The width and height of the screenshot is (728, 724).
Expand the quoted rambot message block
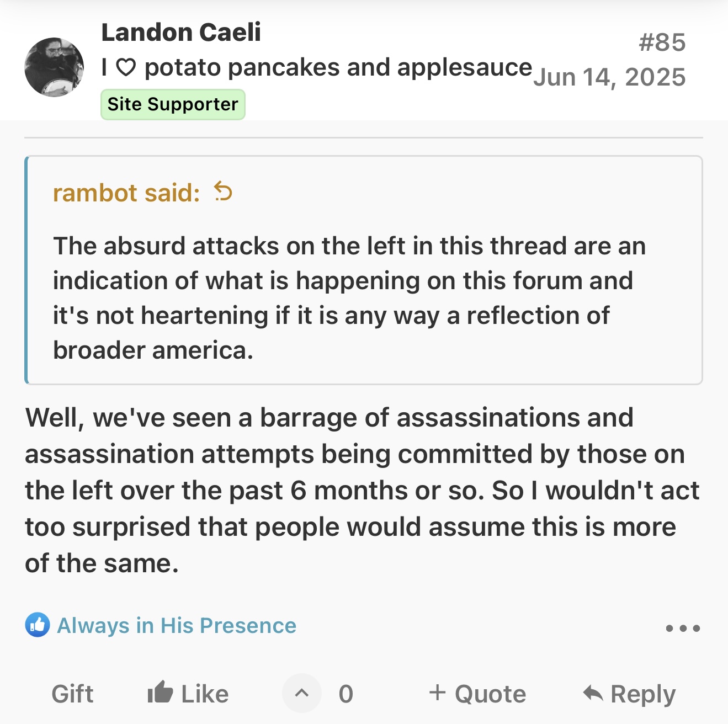[x=364, y=270]
